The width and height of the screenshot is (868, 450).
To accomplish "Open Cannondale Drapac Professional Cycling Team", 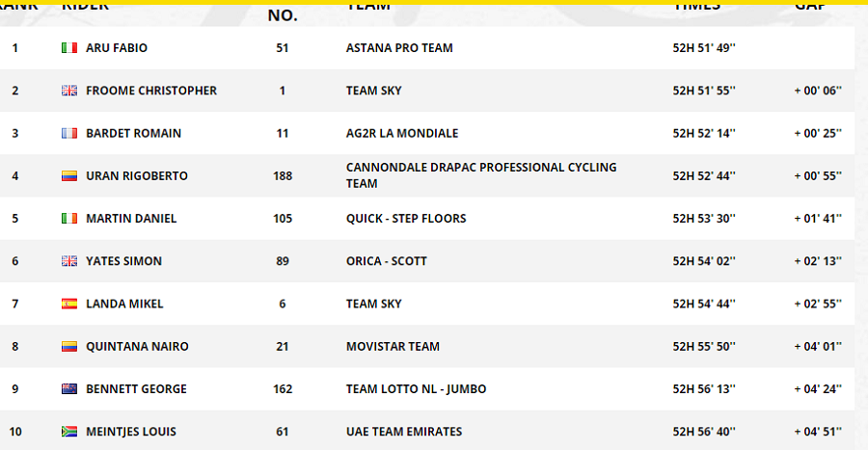I will click(x=481, y=175).
